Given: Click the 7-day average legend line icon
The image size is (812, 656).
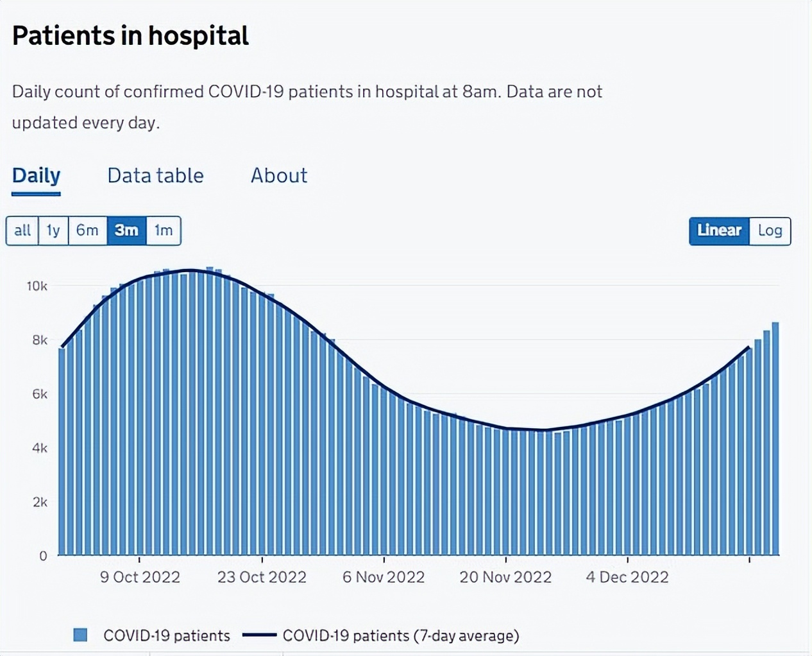Looking at the screenshot, I should click(x=260, y=635).
